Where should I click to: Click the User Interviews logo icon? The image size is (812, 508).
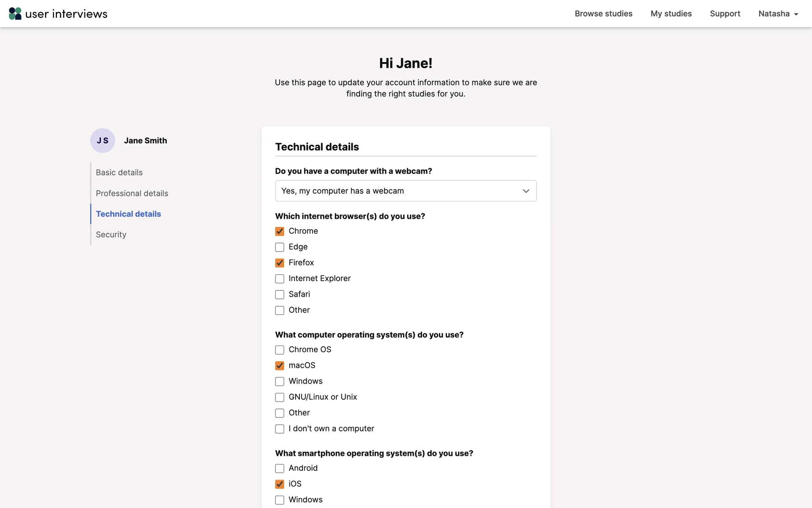[15, 14]
